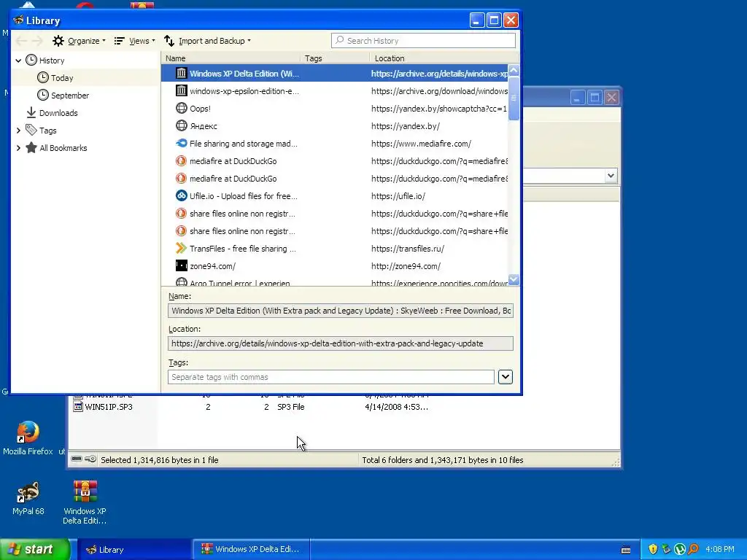747x560 pixels.
Task: Select windows-xp-epsilon-edition history entry
Action: coord(334,91)
